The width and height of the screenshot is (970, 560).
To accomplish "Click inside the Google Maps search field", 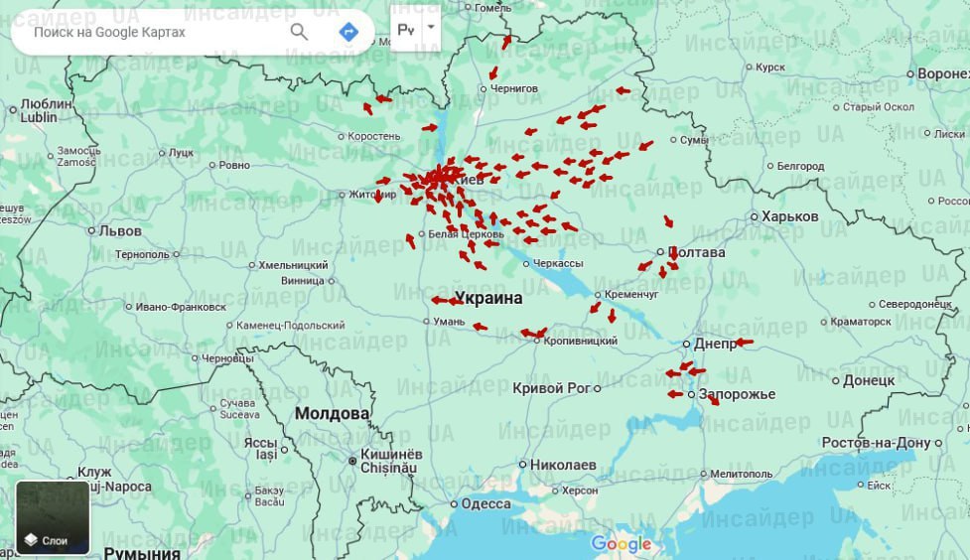I will tap(149, 32).
